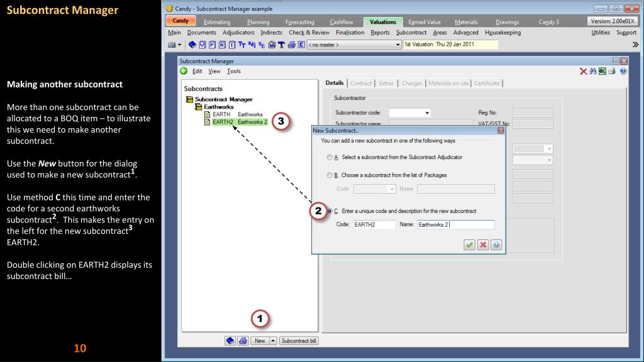Click the blue book button below the subcontract tree
This screenshot has height=362, width=644.
pyautogui.click(x=230, y=341)
